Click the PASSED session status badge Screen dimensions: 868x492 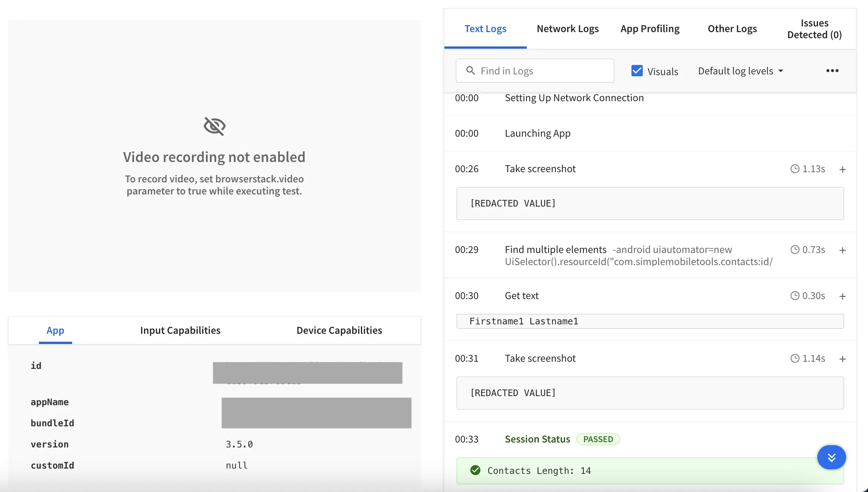point(598,439)
